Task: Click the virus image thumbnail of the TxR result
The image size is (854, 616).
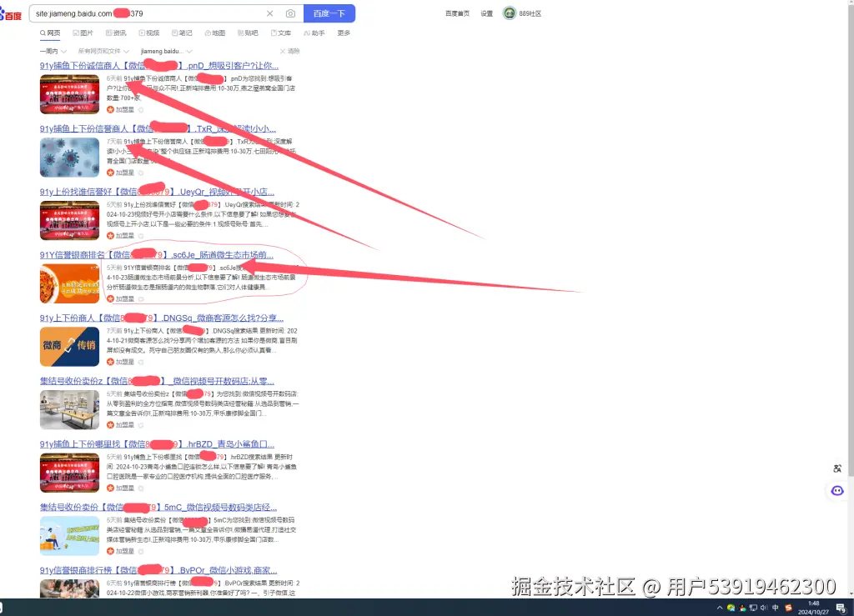Action: (70, 158)
